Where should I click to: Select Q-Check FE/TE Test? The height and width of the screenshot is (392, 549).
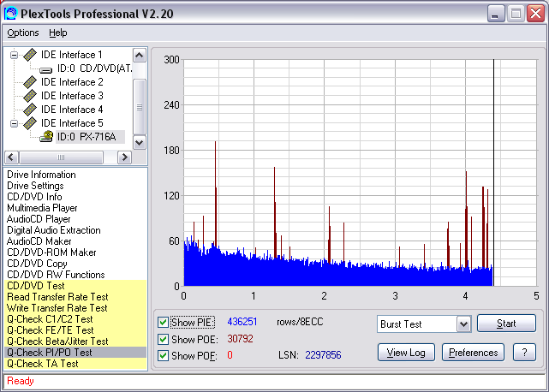tap(75, 330)
